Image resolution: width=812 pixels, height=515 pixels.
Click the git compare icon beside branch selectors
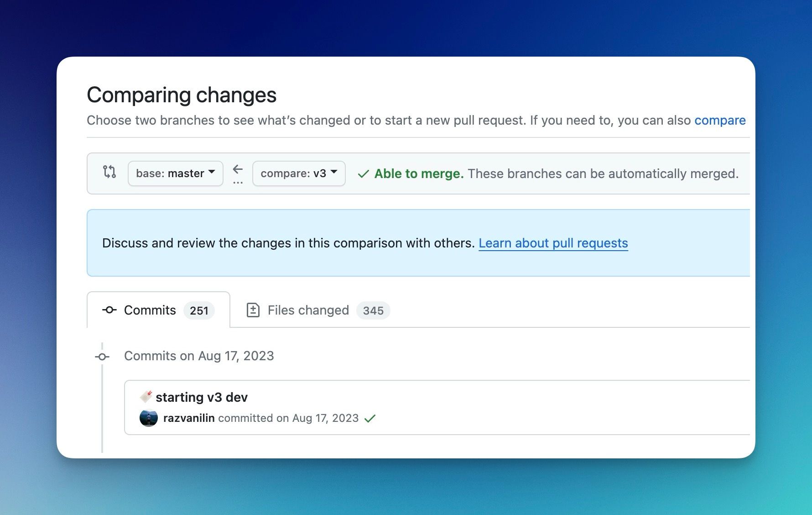(x=109, y=173)
